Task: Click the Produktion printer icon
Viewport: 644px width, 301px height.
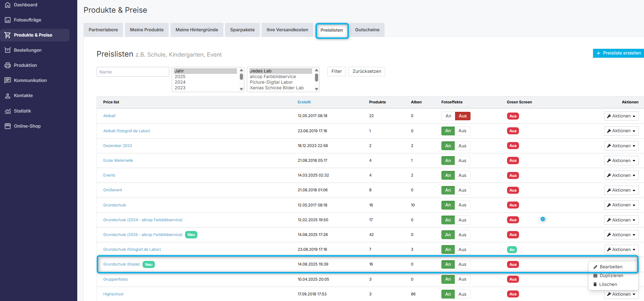Action: (x=7, y=65)
